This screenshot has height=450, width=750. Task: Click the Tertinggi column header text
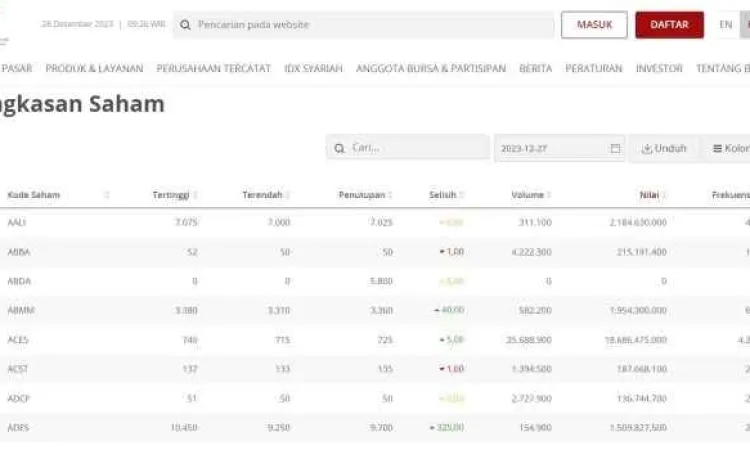171,195
